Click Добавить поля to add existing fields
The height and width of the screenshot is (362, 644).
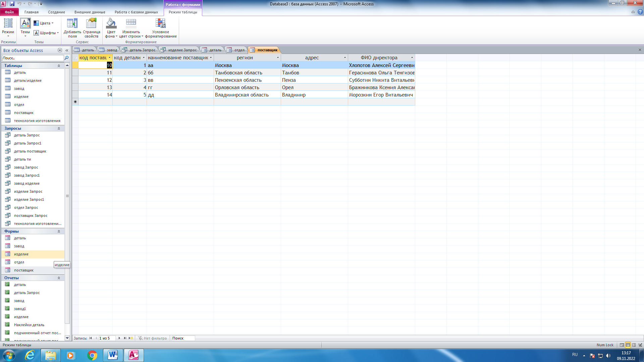click(72, 28)
